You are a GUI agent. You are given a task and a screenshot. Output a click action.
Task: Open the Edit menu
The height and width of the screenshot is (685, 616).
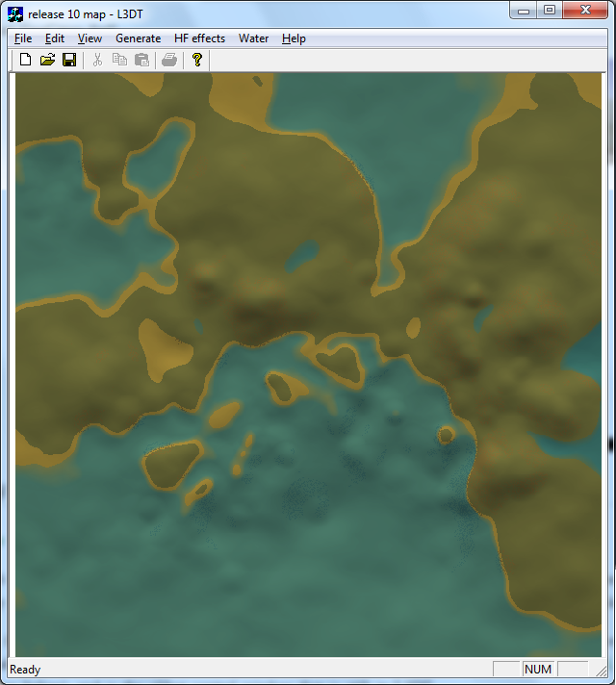click(x=55, y=38)
